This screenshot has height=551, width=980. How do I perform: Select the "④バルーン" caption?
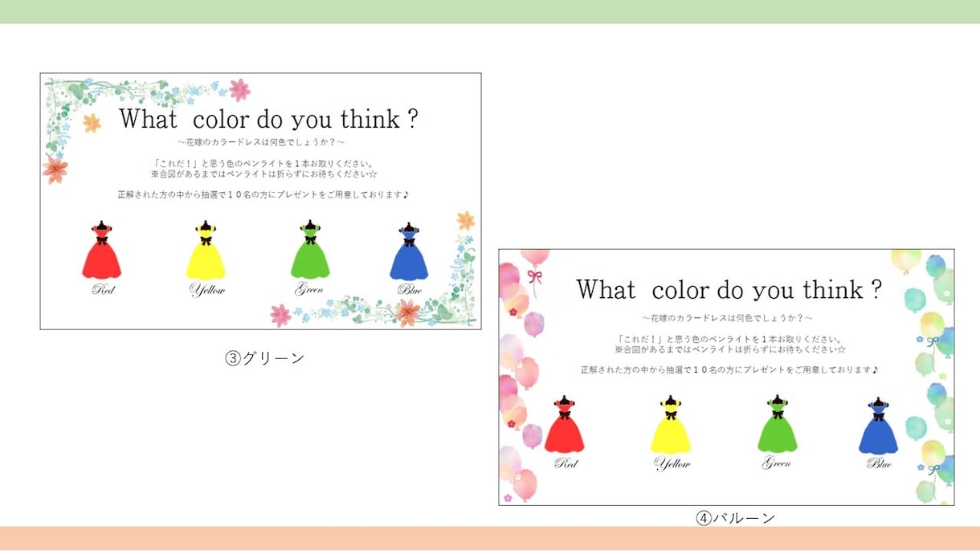735,518
